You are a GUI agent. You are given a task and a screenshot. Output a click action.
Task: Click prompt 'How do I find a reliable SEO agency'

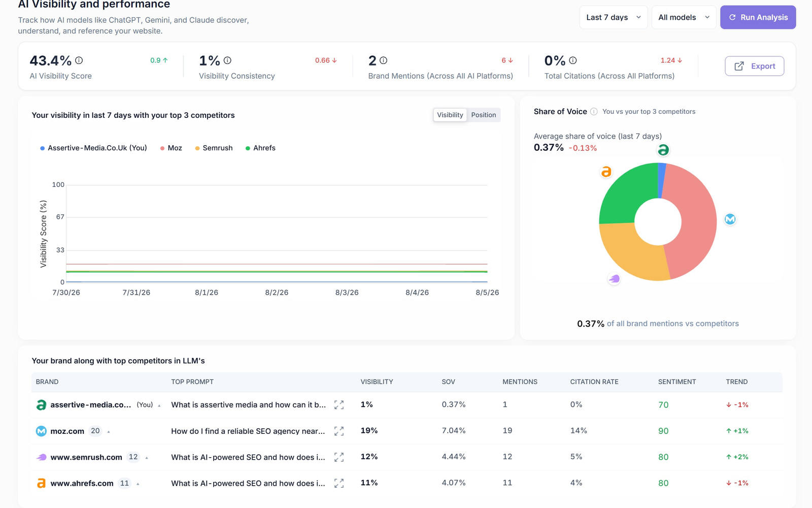coord(248,431)
